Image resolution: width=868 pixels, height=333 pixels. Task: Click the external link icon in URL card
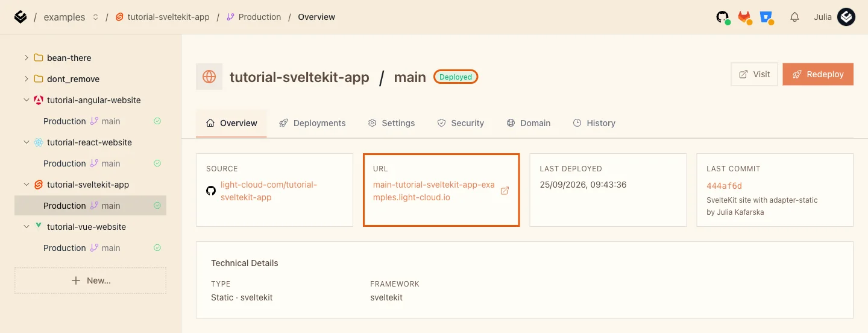tap(505, 191)
